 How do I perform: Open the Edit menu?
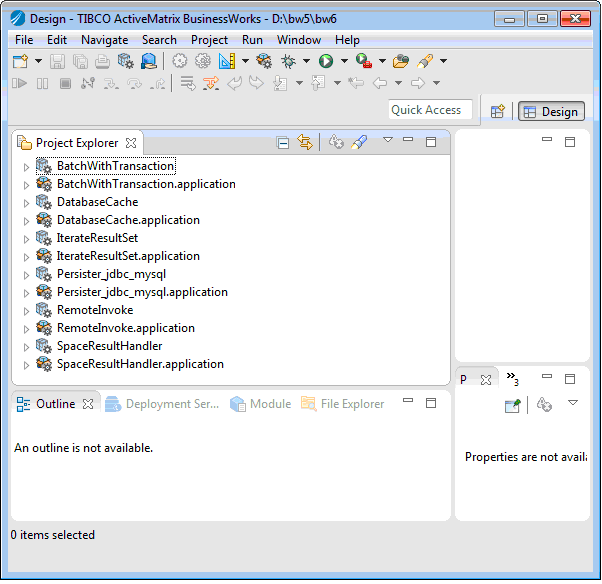click(x=57, y=40)
